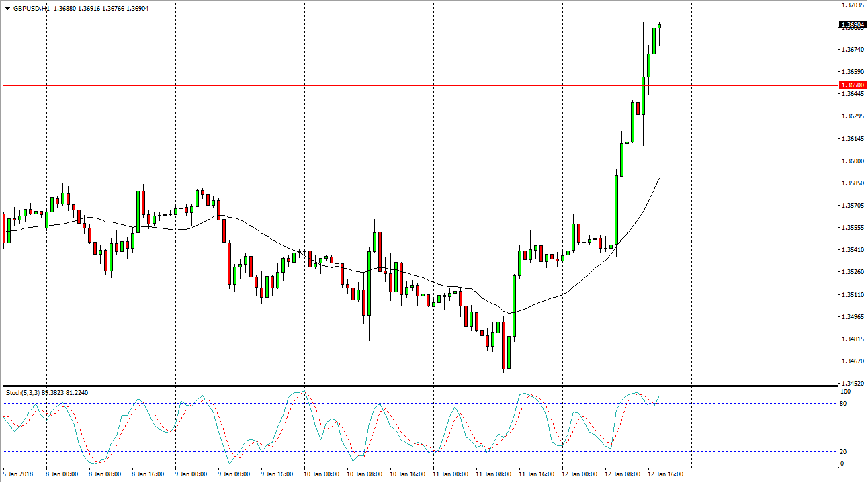Click the black 1.36904 current price label
Viewport: 868px width, 483px height.
[x=852, y=25]
